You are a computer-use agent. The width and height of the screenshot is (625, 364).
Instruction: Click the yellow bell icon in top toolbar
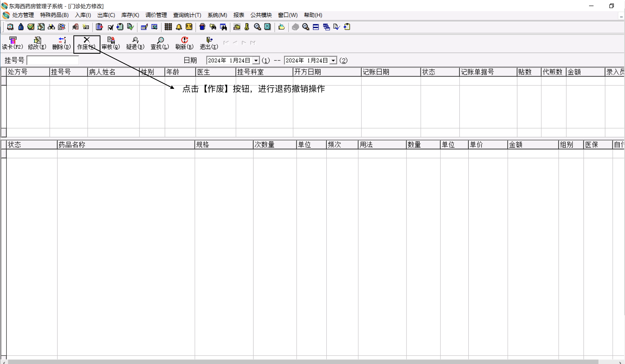(x=179, y=27)
